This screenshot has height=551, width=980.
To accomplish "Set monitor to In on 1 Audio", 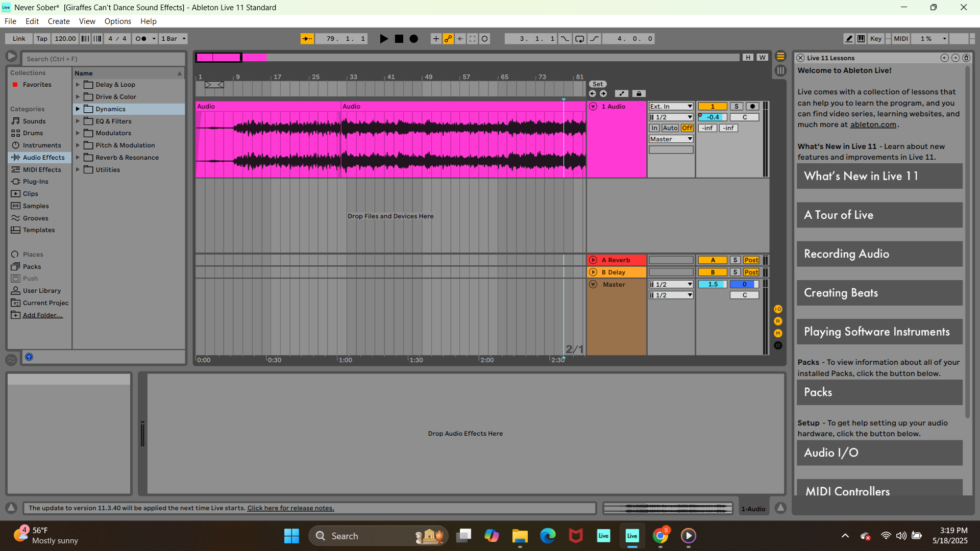I will [x=654, y=128].
